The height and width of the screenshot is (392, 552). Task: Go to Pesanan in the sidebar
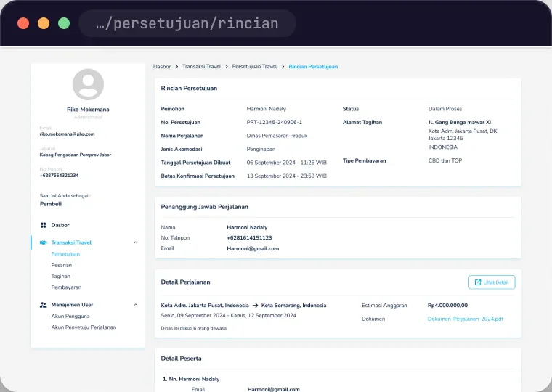(62, 265)
